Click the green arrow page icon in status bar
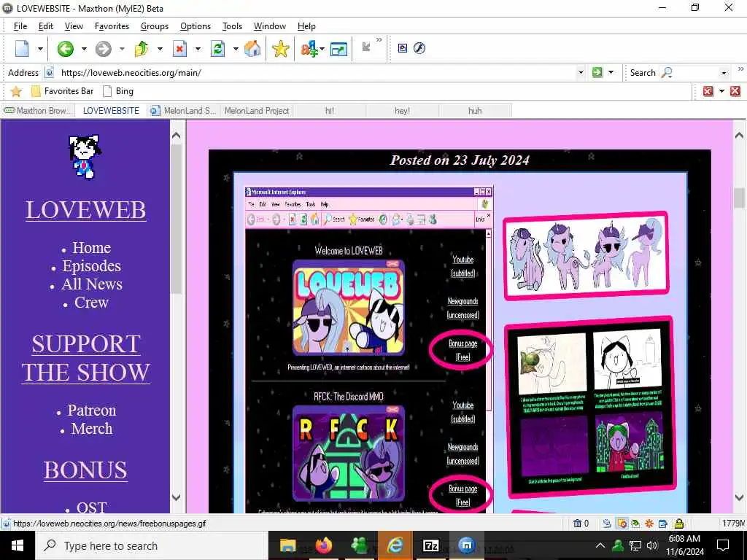Viewport: 747px width, 560px height. 635,524
